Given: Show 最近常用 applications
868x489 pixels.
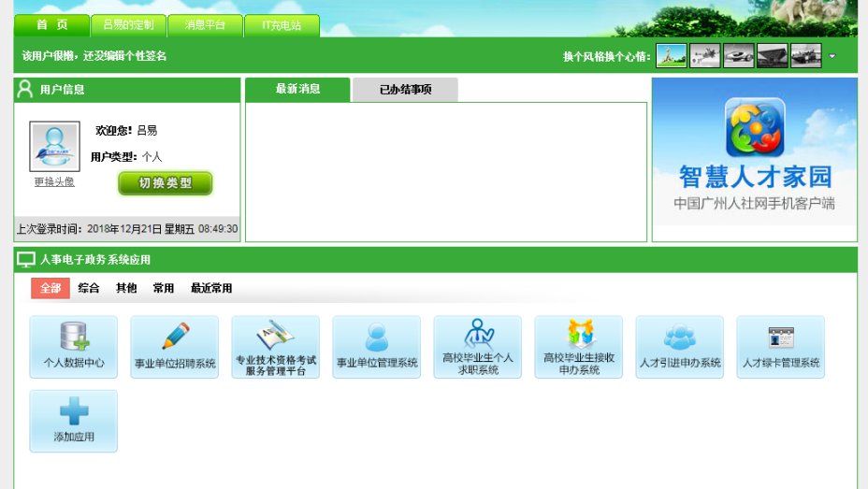Looking at the screenshot, I should (211, 288).
